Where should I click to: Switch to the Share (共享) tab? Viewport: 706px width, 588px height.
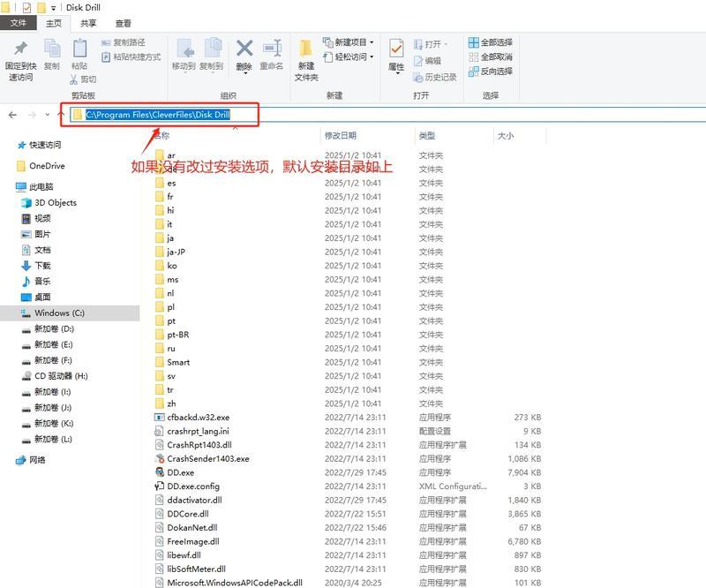tap(88, 23)
